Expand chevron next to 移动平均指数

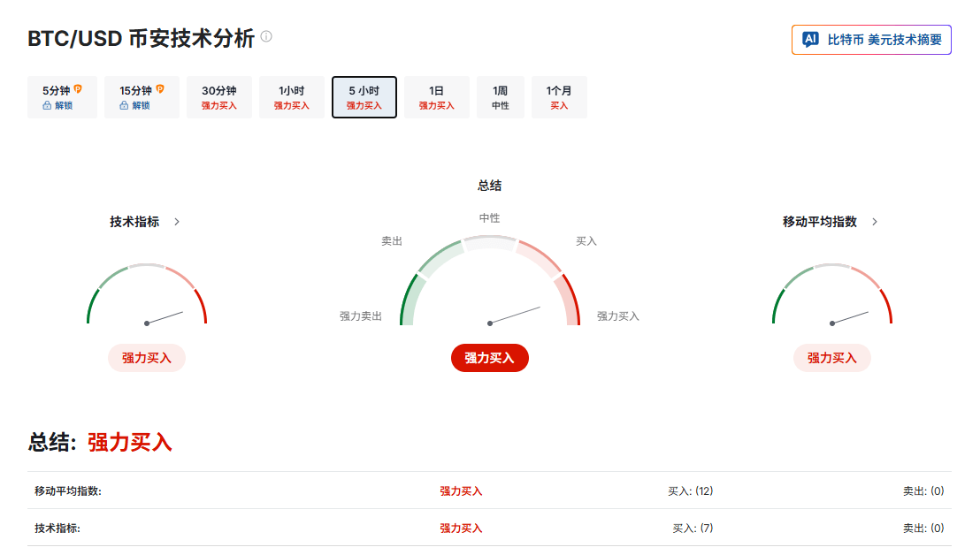click(875, 222)
